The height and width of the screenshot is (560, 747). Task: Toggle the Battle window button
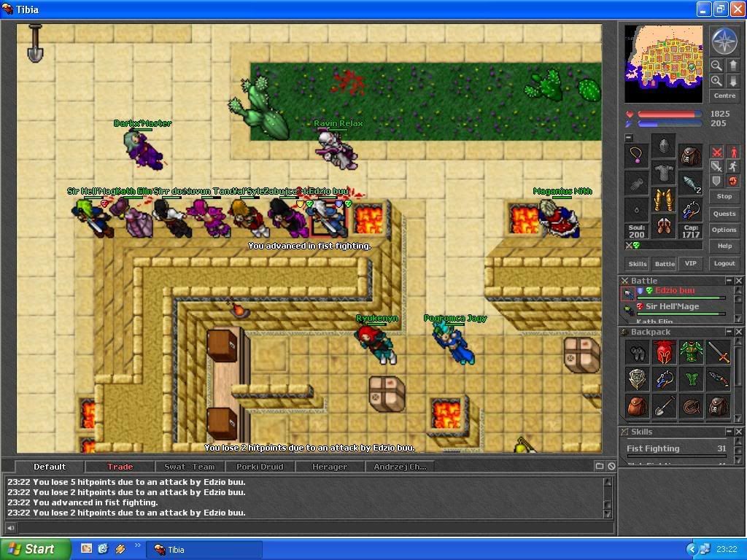pyautogui.click(x=664, y=264)
